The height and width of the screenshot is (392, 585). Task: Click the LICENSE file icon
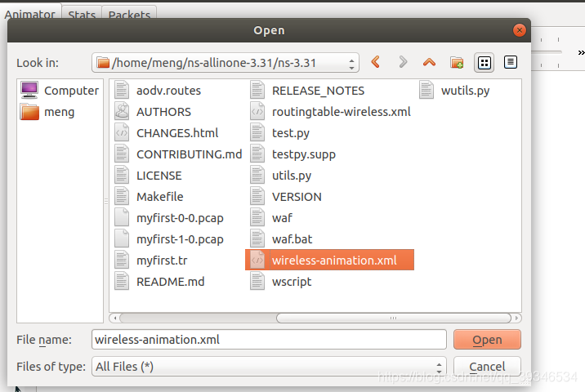point(122,176)
